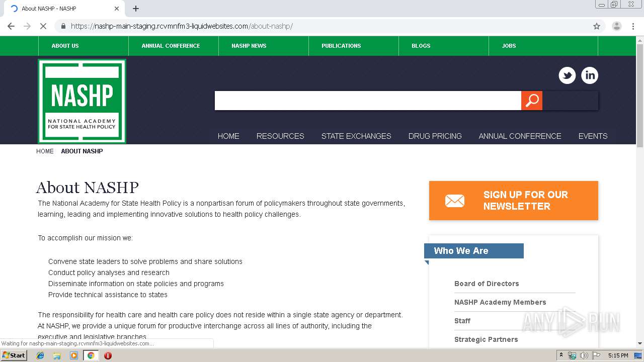
Task: Open Board of Directors link
Action: pyautogui.click(x=487, y=284)
